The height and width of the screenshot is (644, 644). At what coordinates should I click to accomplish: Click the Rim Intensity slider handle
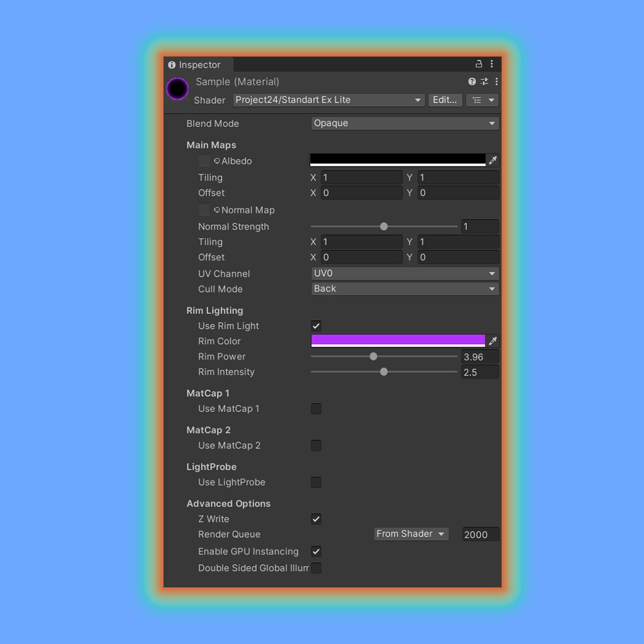pos(384,372)
